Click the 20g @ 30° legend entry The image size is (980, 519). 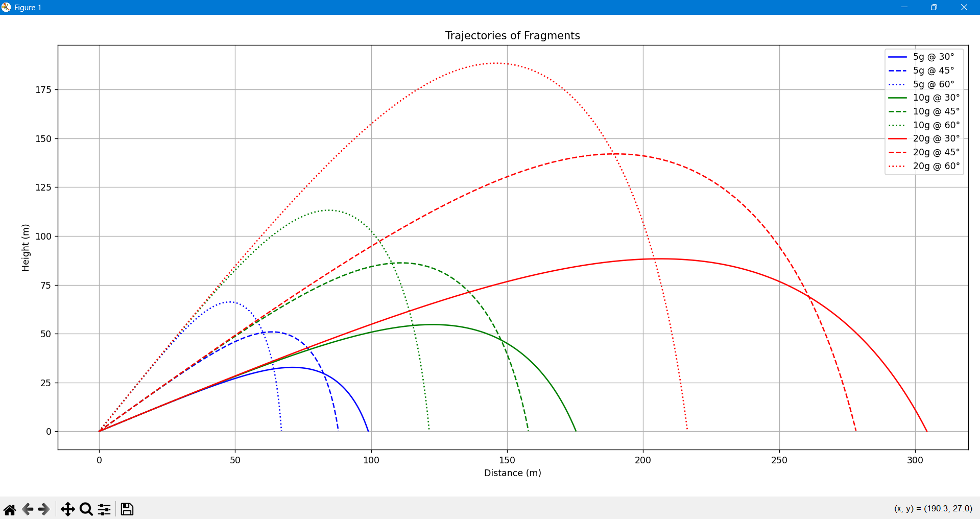coord(935,138)
